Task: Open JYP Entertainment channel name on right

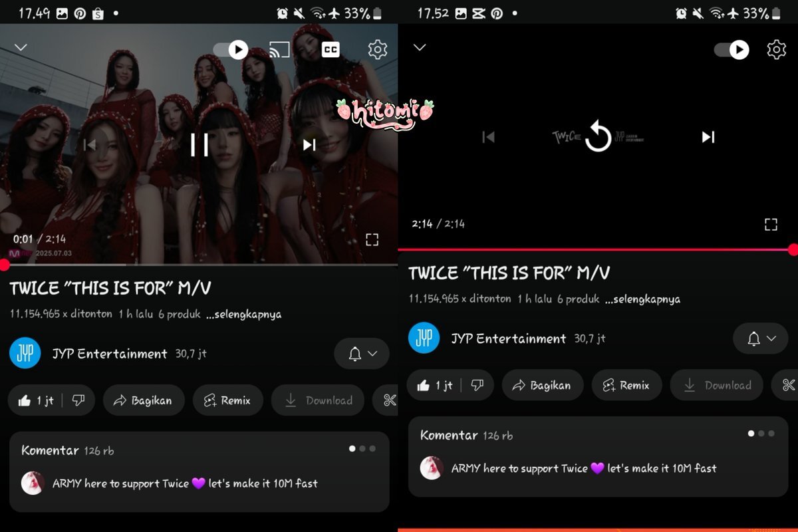Action: pyautogui.click(x=509, y=338)
